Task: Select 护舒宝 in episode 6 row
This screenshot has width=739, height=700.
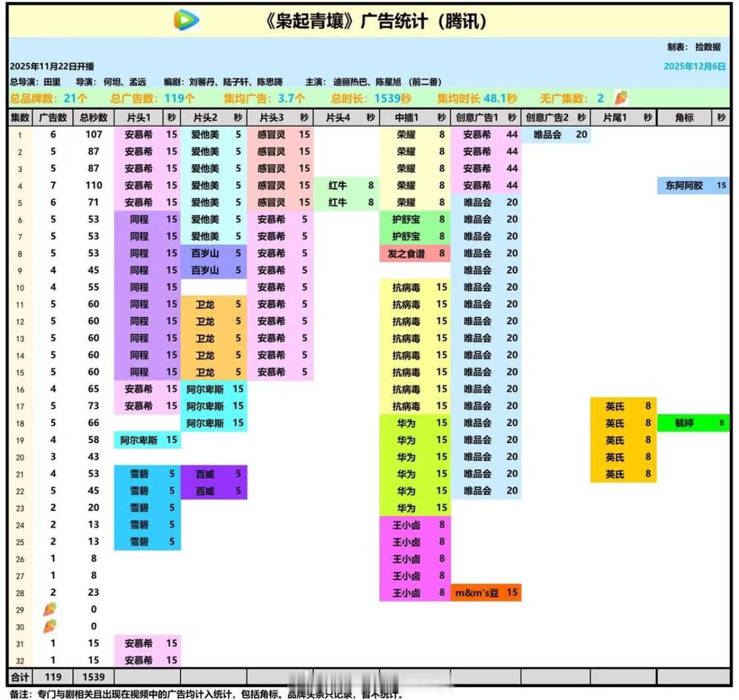Action: 415,219
